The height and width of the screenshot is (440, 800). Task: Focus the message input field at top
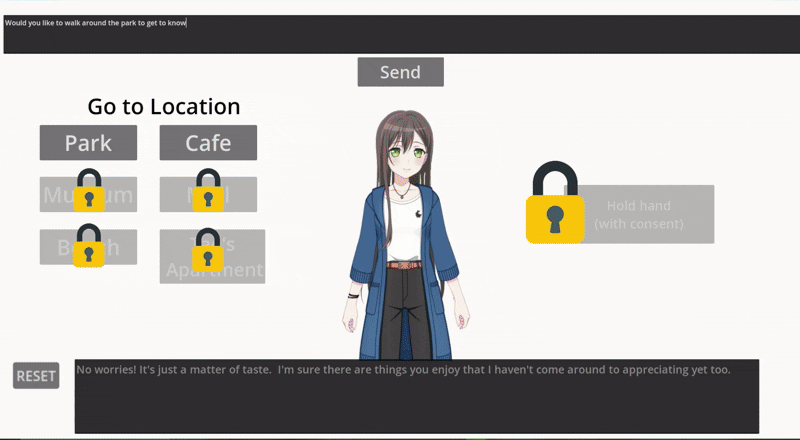(400, 35)
